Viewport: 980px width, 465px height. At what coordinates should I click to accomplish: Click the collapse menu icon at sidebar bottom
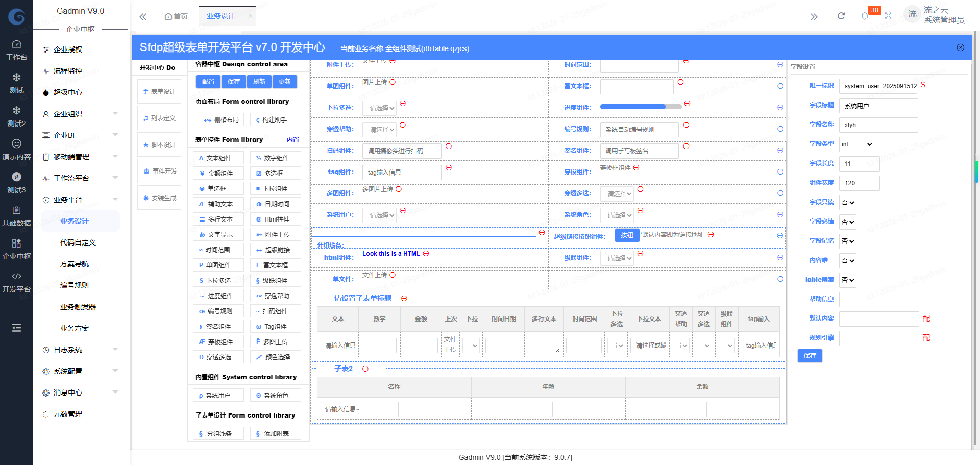point(16,328)
